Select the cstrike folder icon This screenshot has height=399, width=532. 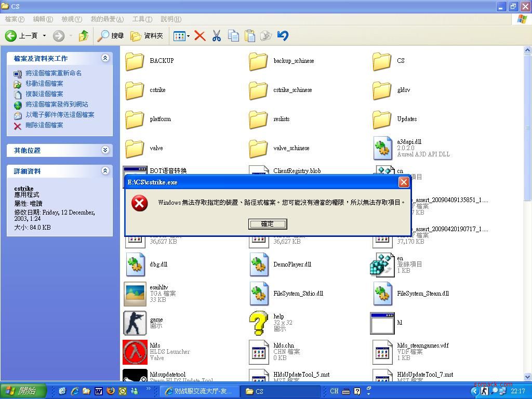coord(135,90)
